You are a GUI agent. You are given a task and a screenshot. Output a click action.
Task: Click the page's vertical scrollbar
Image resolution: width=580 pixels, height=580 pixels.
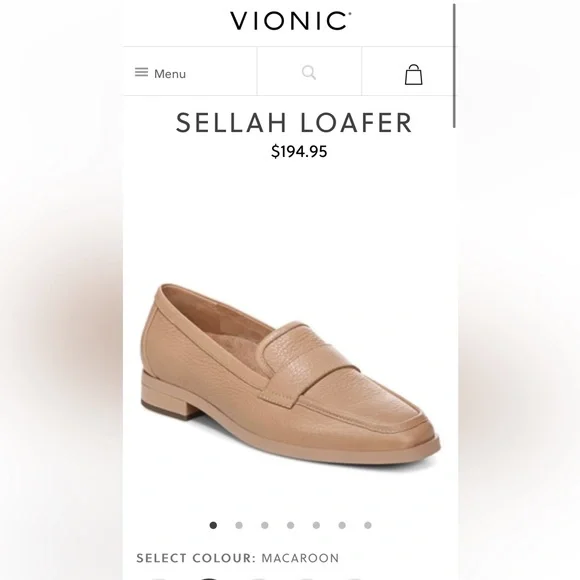(x=454, y=66)
